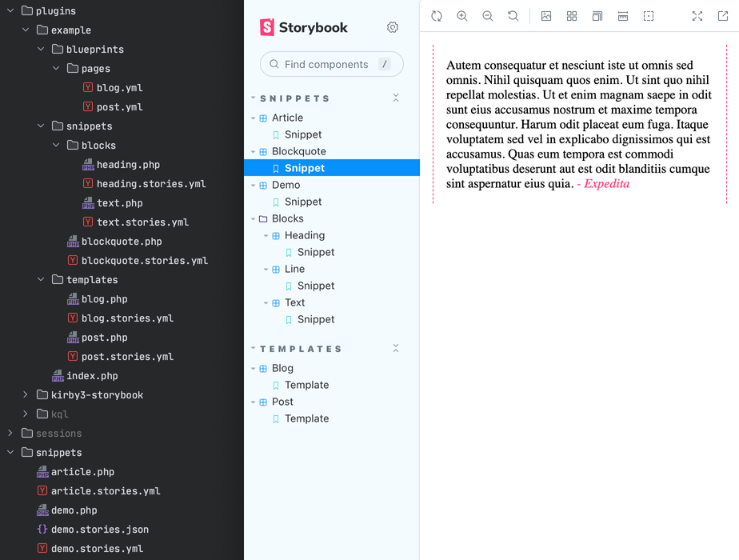This screenshot has width=739, height=560.
Task: Toggle the outlines display
Action: click(x=649, y=16)
